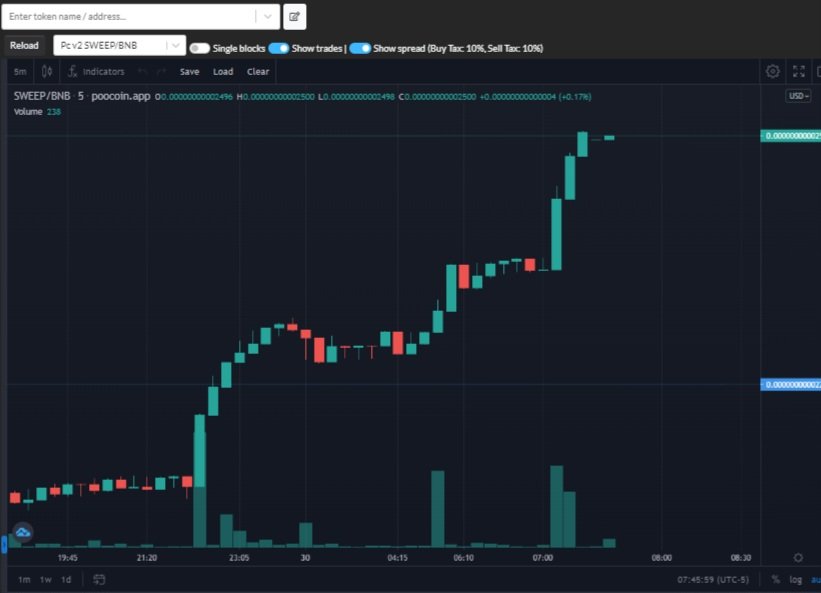This screenshot has height=593, width=821.
Task: Select the 5m interval menu
Action: click(x=20, y=71)
